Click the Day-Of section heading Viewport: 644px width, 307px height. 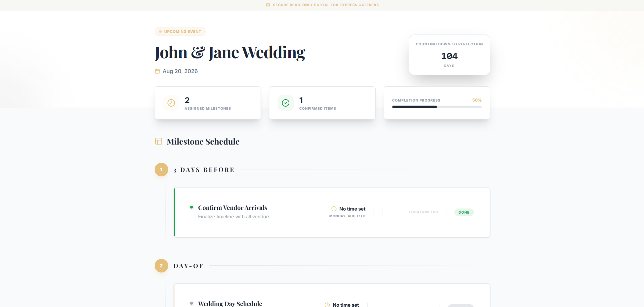(x=188, y=266)
